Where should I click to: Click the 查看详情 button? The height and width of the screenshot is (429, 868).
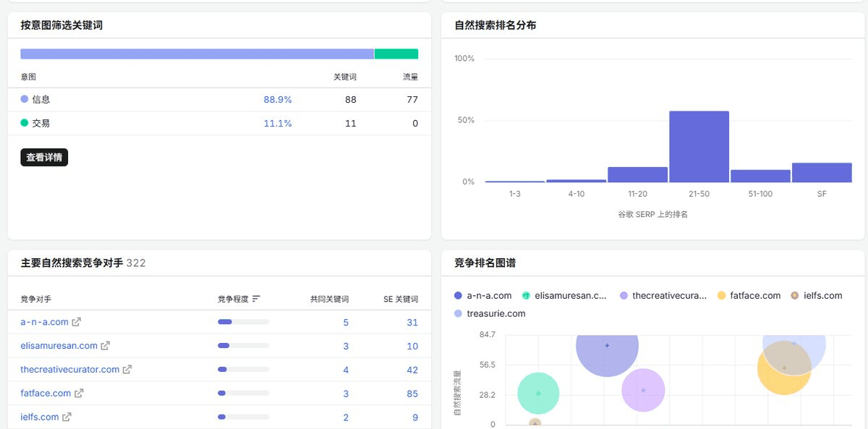(44, 157)
